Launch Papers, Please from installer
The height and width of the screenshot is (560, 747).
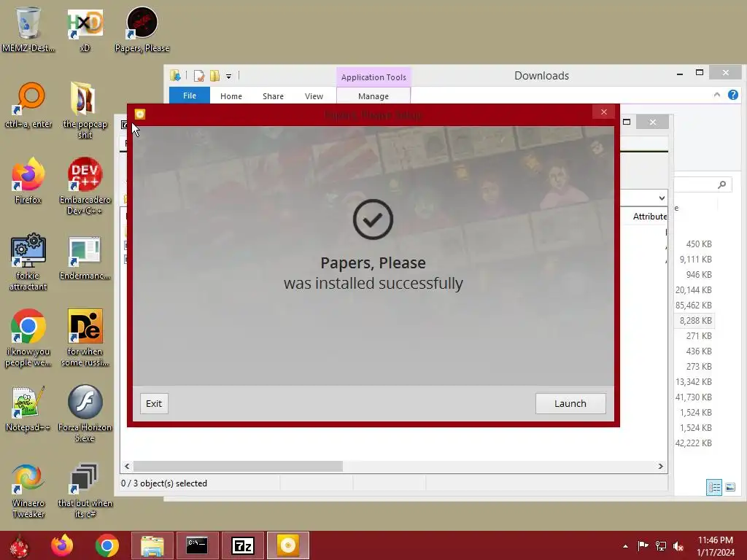click(x=570, y=403)
